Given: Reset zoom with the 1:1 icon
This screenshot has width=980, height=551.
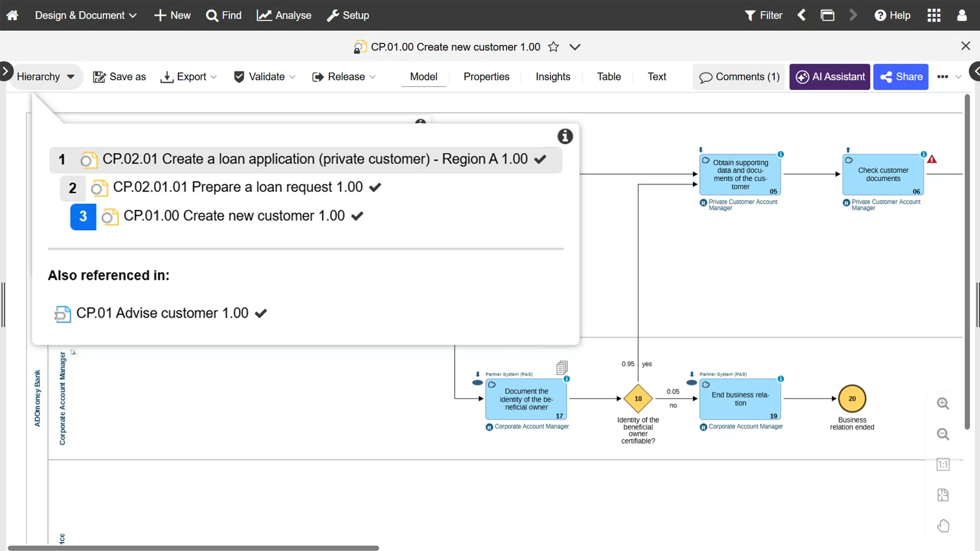Looking at the screenshot, I should click(943, 465).
